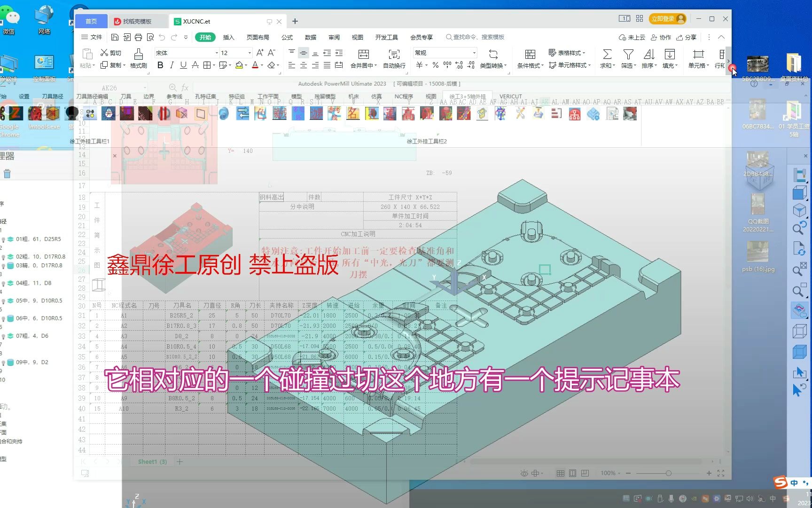
Task: Switch to the Review (审阅) tab
Action: tap(334, 37)
